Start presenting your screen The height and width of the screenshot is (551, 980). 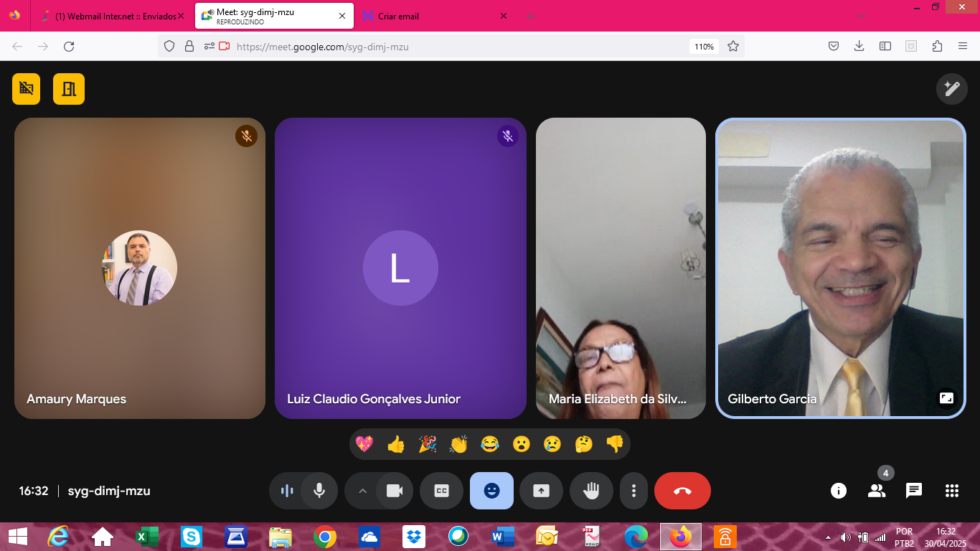[541, 491]
